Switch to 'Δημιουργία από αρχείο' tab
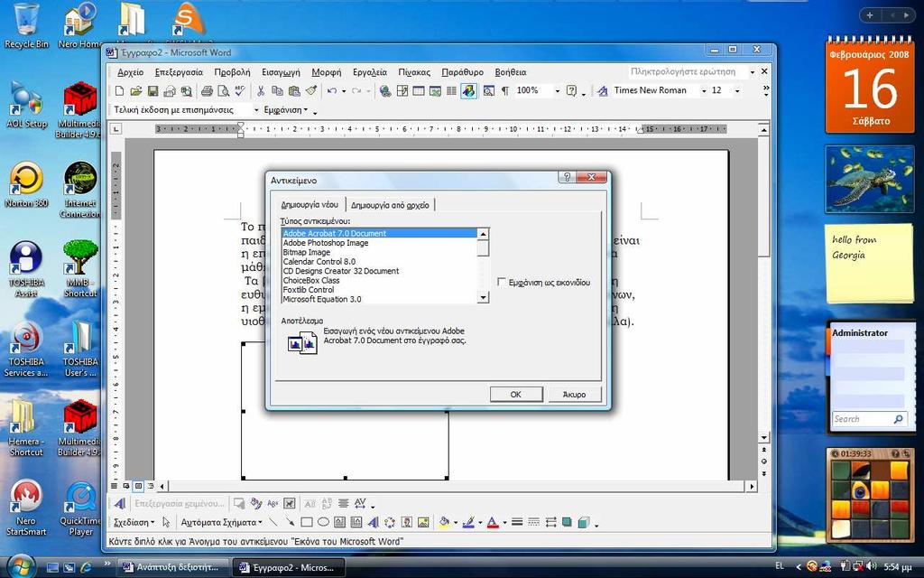This screenshot has width=924, height=578. [390, 205]
